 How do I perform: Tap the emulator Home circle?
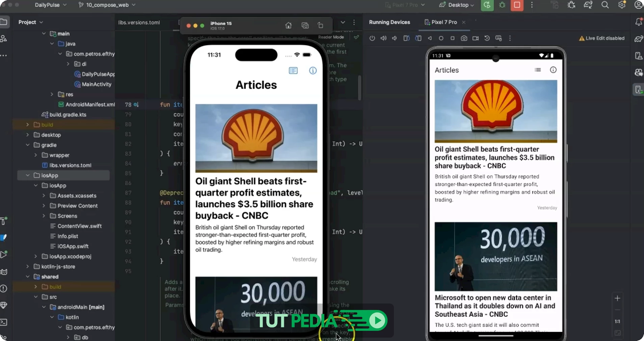click(441, 38)
